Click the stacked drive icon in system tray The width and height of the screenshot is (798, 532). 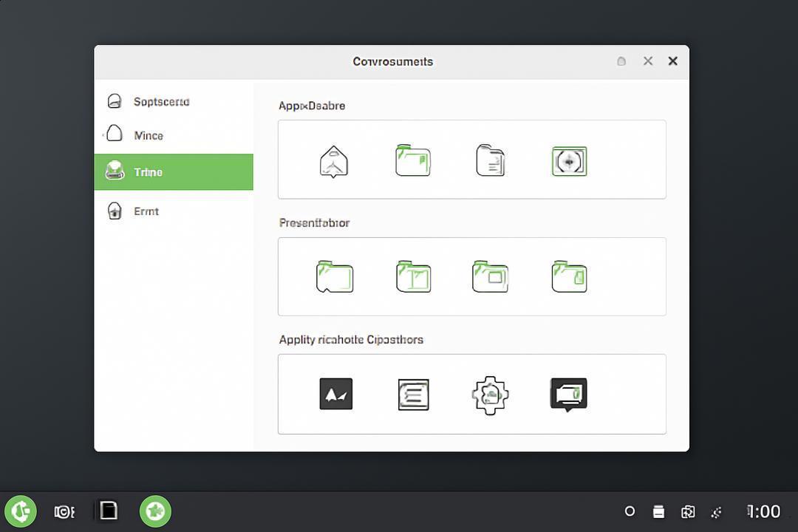pyautogui.click(x=658, y=511)
